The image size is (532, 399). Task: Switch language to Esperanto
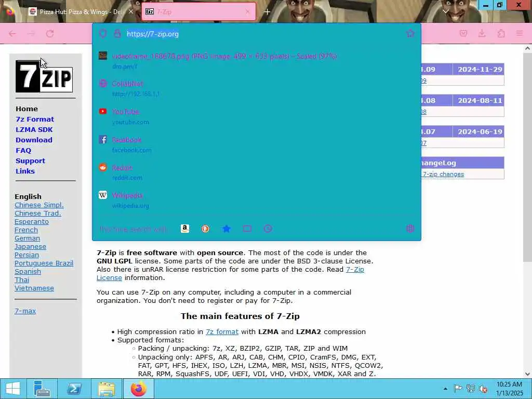click(x=32, y=221)
